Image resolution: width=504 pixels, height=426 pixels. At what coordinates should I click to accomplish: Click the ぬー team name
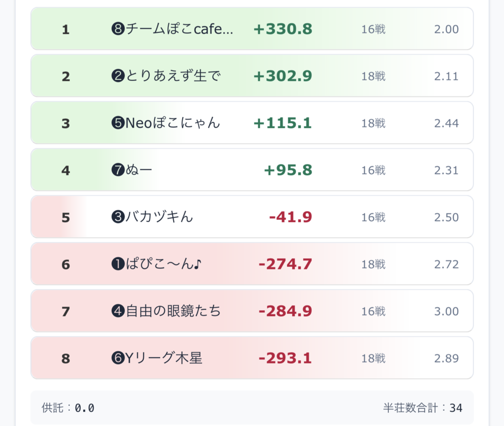click(132, 170)
